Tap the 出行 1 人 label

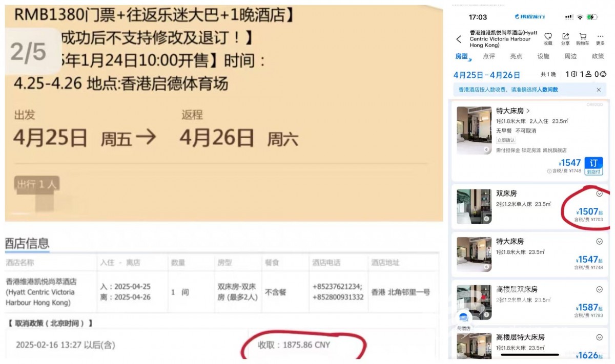pyautogui.click(x=37, y=184)
